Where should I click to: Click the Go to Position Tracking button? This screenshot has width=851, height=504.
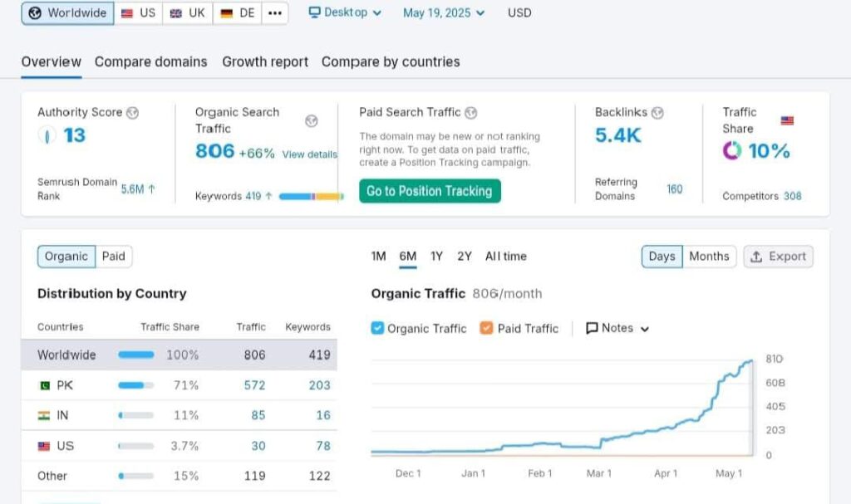430,191
